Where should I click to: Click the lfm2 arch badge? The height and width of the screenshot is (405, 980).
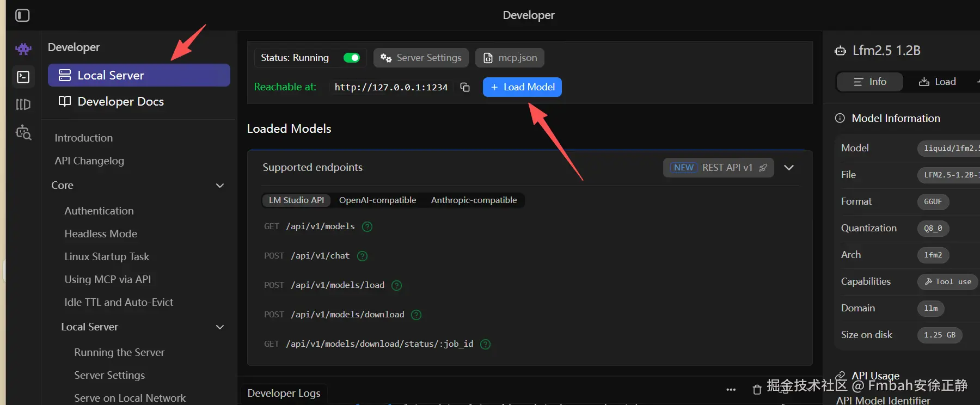[x=933, y=255]
